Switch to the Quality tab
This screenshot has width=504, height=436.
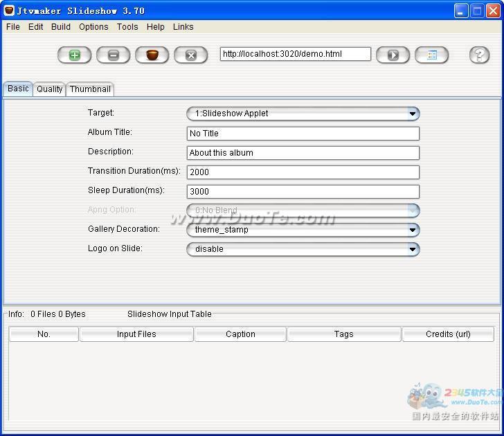tap(50, 89)
